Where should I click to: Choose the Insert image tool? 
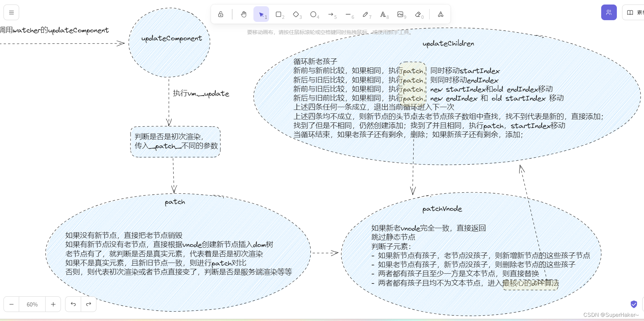pos(400,14)
